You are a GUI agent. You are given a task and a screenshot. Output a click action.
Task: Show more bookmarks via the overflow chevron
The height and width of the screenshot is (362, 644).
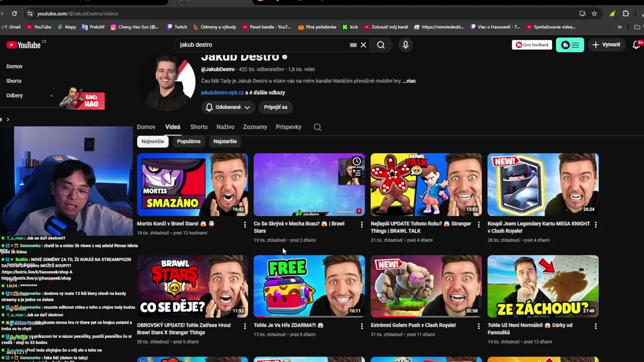[619, 27]
